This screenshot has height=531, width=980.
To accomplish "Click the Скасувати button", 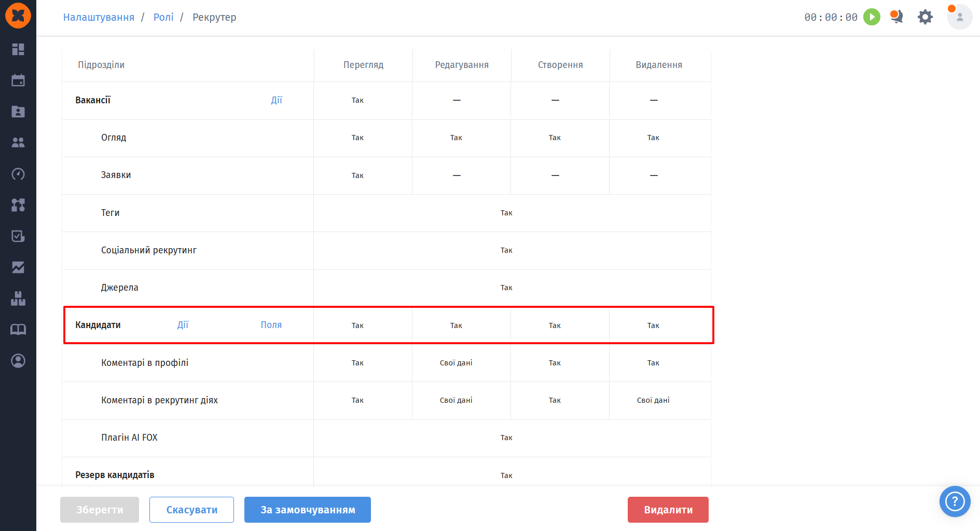I will click(191, 510).
